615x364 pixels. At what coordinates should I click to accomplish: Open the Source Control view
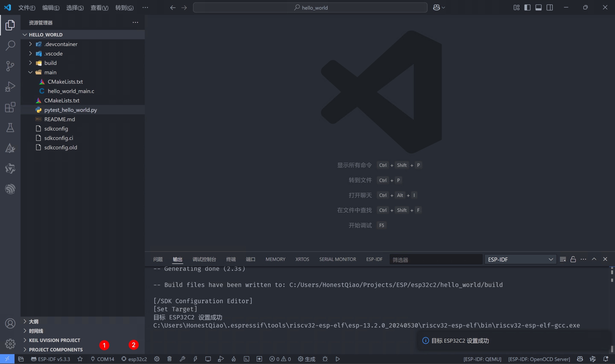10,66
